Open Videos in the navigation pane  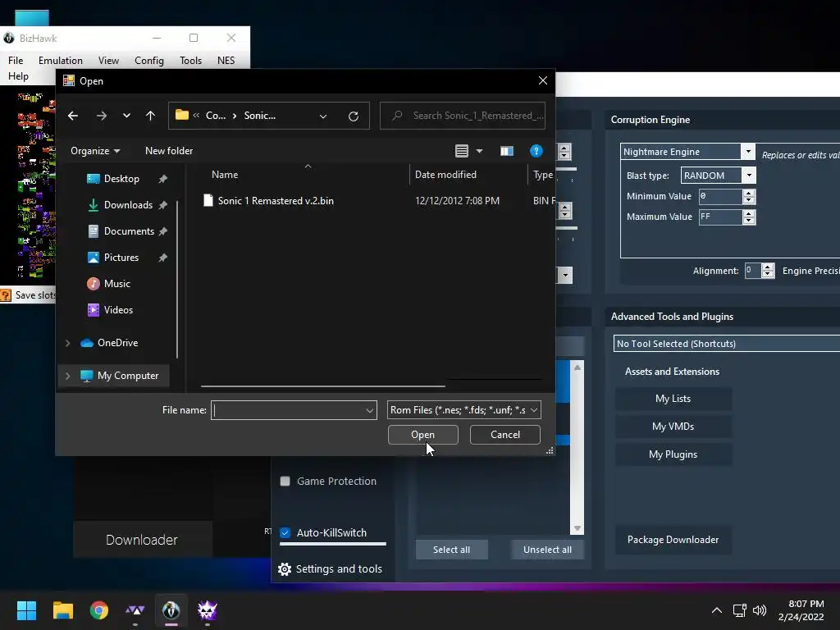[x=118, y=310]
